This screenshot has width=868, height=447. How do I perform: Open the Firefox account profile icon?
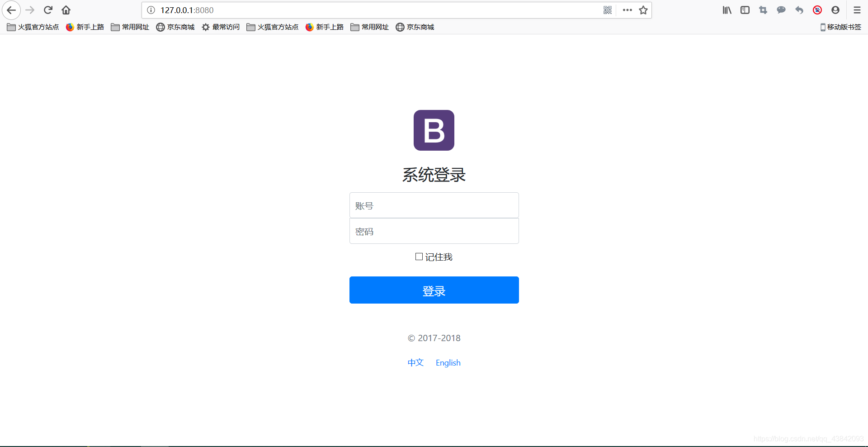point(835,10)
